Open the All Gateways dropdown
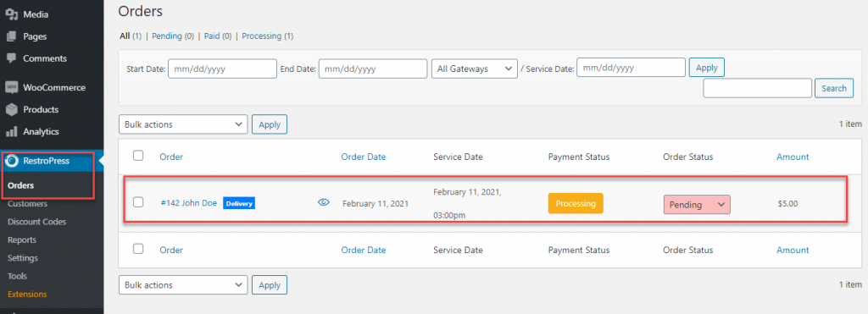The height and width of the screenshot is (314, 868). pyautogui.click(x=475, y=69)
